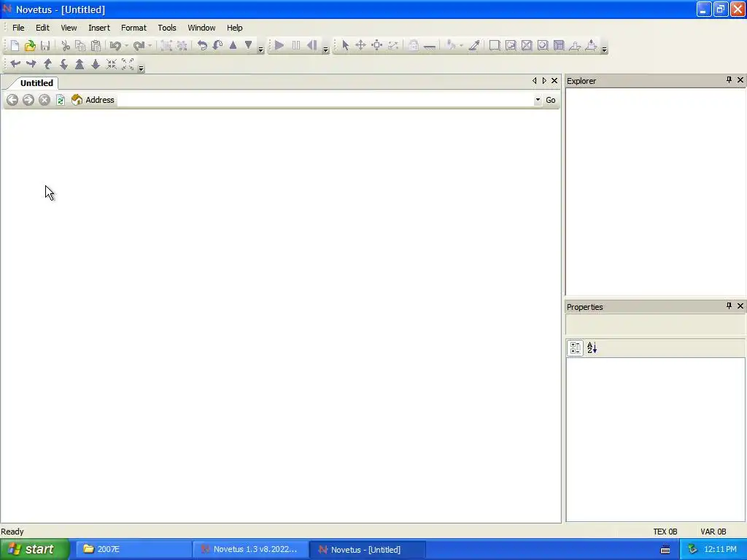Click the Go button beside Address
Image resolution: width=747 pixels, height=560 pixels.
click(x=551, y=100)
